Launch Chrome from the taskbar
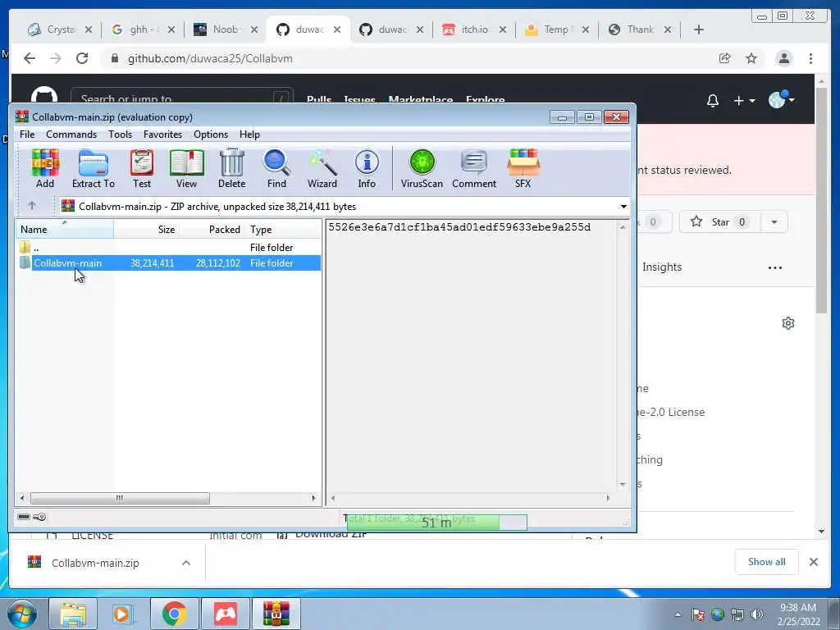Viewport: 840px width, 630px height. point(174,614)
